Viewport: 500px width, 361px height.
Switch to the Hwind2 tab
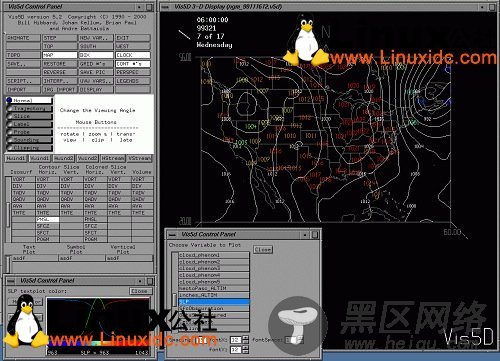(x=64, y=158)
